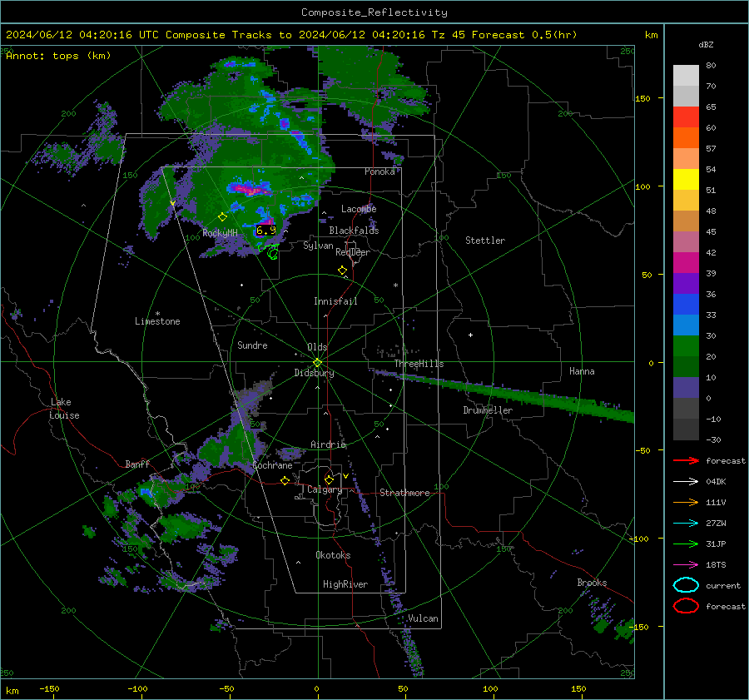This screenshot has height=700, width=749.
Task: Click the Brooks city label
Action: [592, 583]
